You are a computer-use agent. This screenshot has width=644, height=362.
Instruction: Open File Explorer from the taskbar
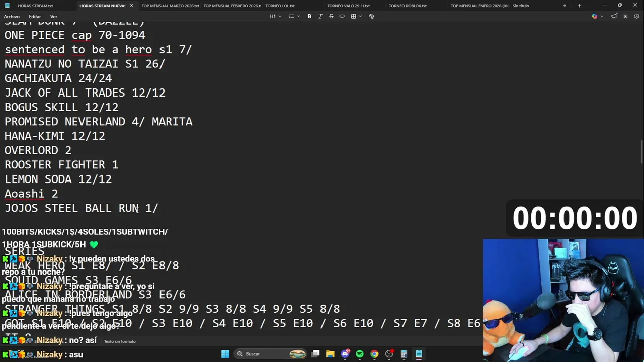(330, 354)
